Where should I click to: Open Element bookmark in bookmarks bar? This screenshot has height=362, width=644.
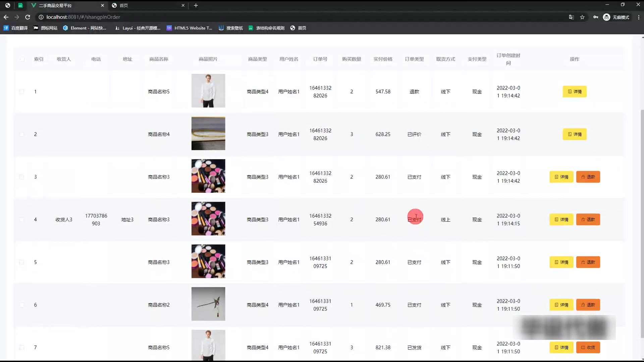(85, 28)
